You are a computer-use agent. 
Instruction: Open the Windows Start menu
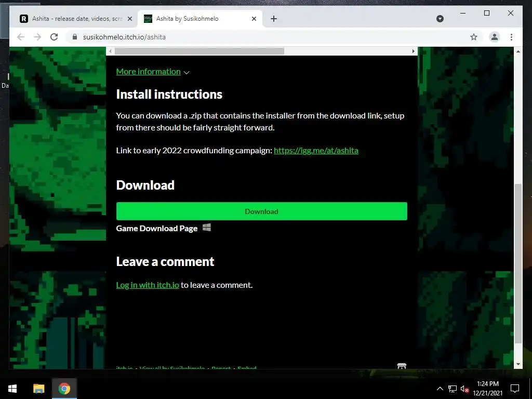(12, 389)
